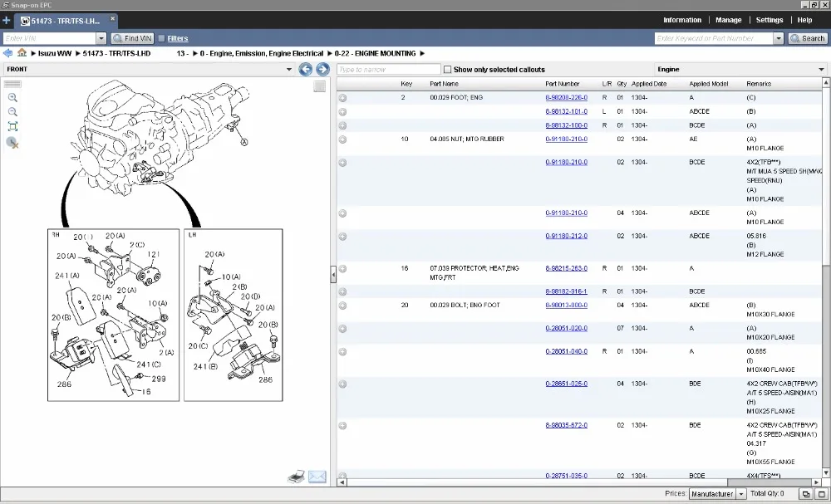Switch to the 51473 - TFR/TFS-LHD tab

[x=65, y=20]
